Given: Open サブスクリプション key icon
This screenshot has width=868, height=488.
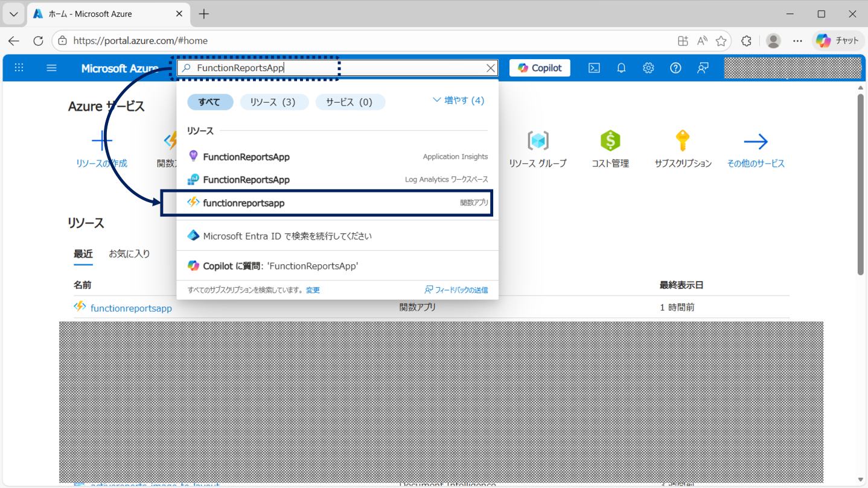Looking at the screenshot, I should (683, 141).
